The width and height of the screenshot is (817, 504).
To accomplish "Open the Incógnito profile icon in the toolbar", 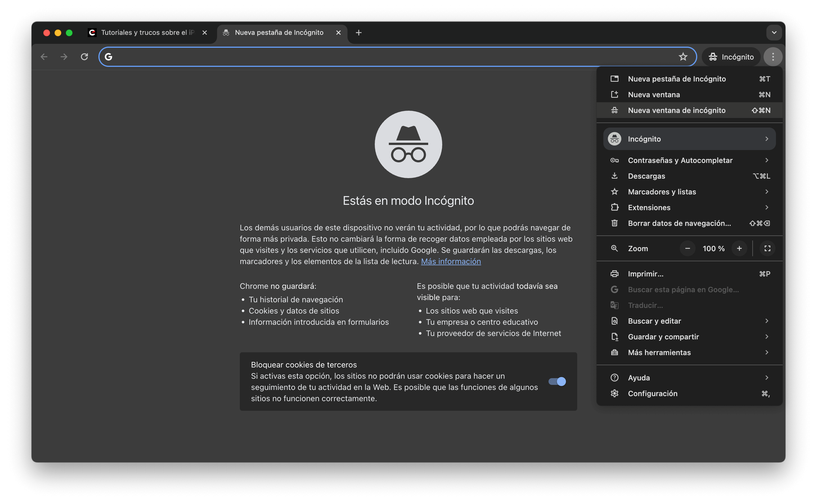I will [x=713, y=57].
